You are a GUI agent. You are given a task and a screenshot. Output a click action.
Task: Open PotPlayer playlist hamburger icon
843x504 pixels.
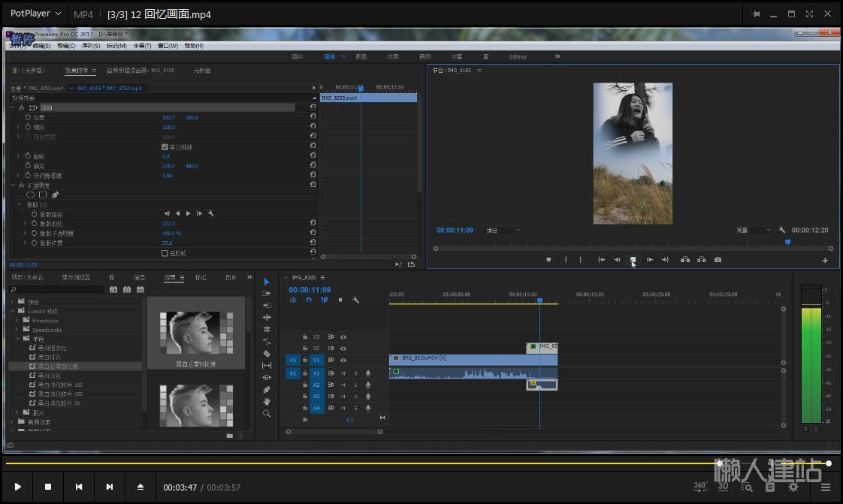(x=826, y=487)
